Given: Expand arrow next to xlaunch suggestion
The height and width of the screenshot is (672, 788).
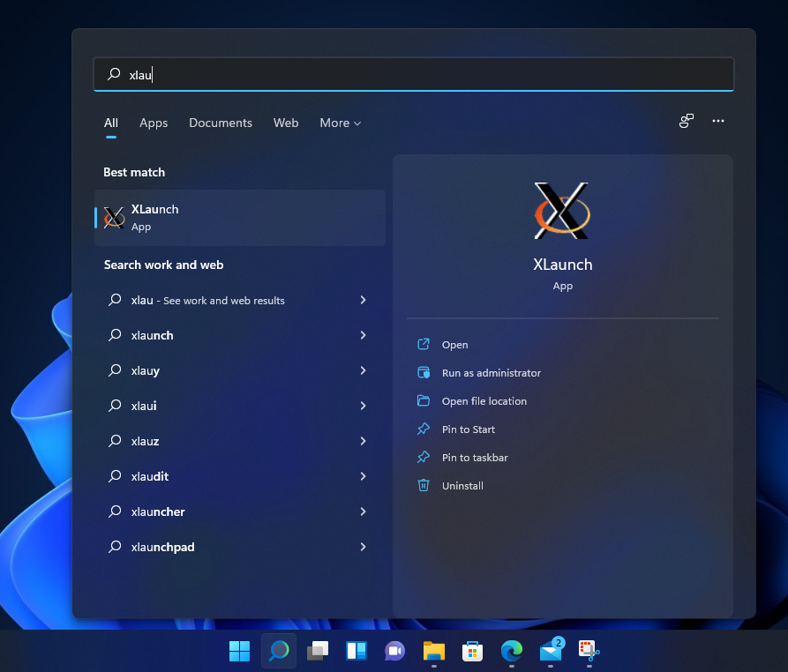Looking at the screenshot, I should tap(364, 335).
